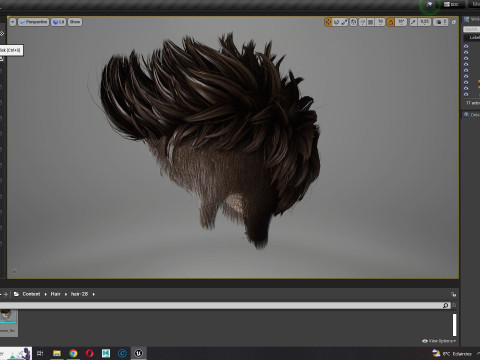Toggle scale snapping icon
This screenshot has height=360, width=480.
(x=413, y=22)
